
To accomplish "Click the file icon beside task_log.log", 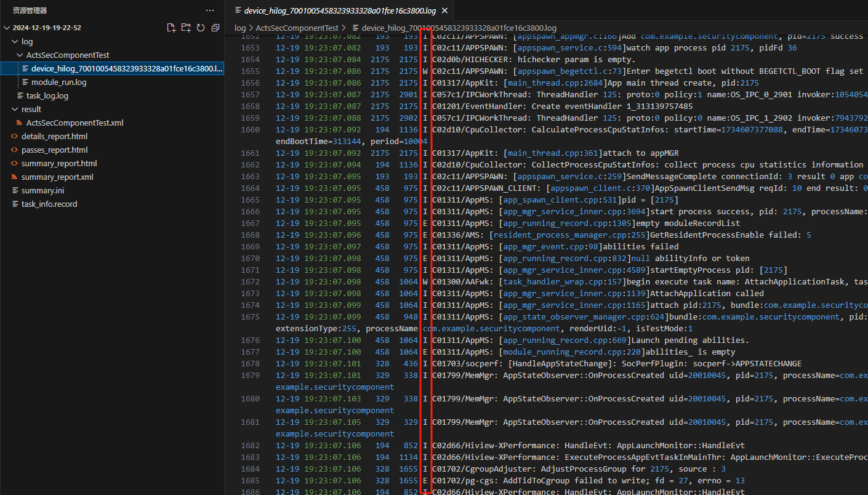I will coord(20,95).
